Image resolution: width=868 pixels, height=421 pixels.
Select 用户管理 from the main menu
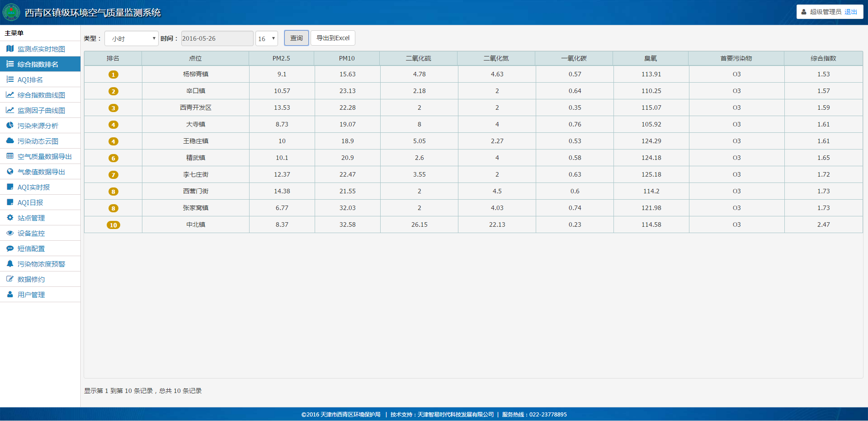(31, 295)
